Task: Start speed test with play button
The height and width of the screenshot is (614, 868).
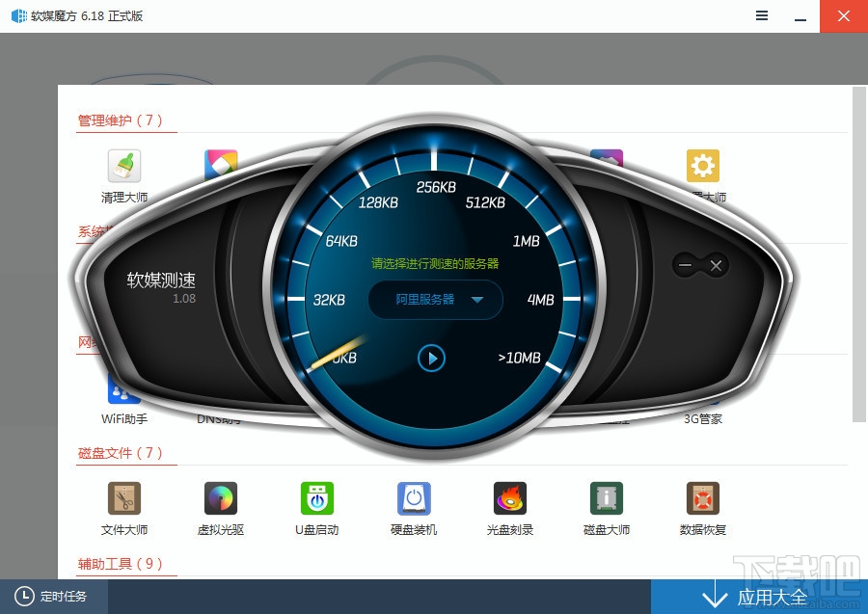Action: point(431,359)
